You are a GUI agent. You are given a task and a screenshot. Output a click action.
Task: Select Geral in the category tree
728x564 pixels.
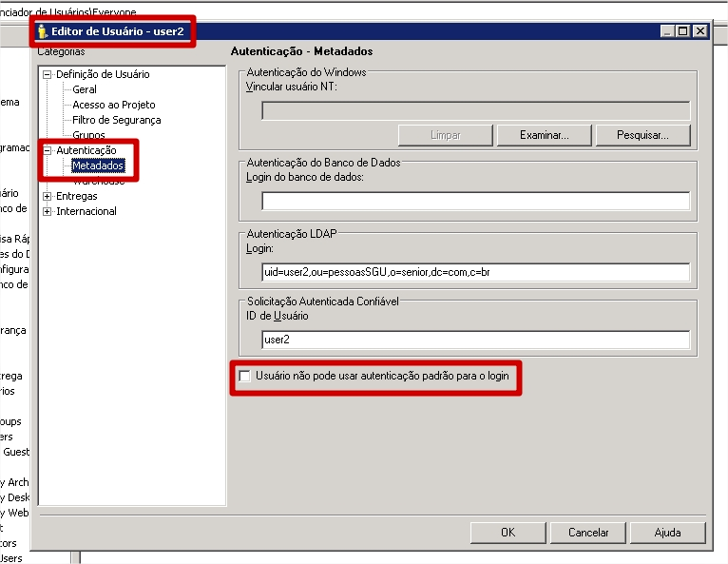85,89
